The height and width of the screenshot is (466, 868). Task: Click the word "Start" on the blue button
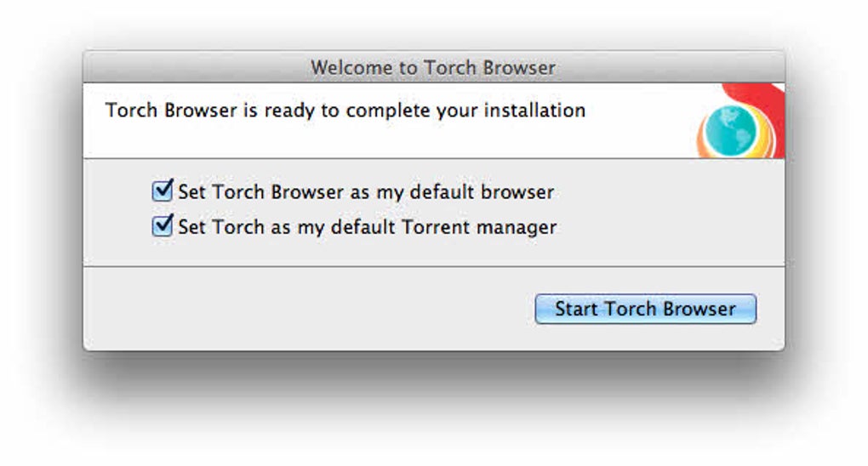577,309
